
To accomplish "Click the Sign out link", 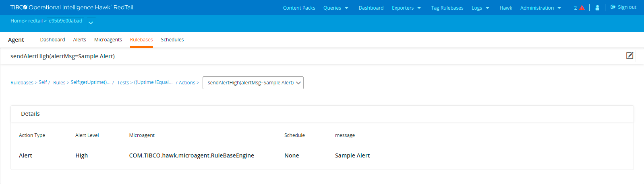I will coord(623,7).
